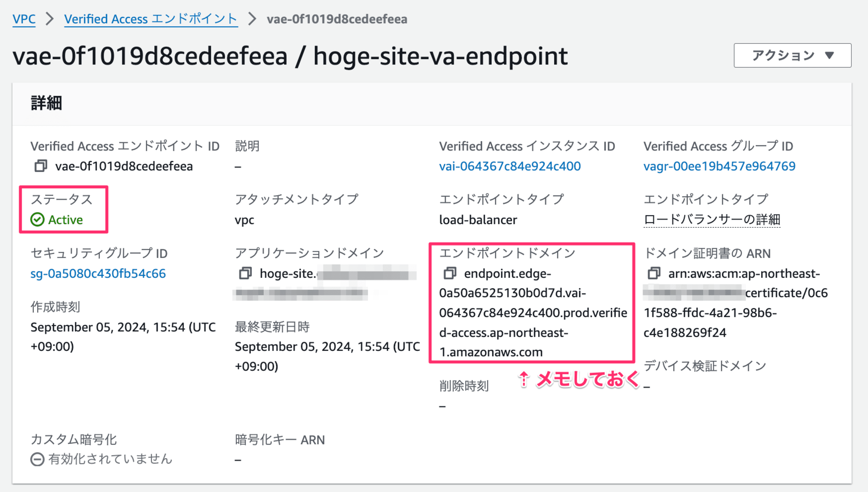Click the last updated time under 最終更新日時
The height and width of the screenshot is (492, 868).
327,356
